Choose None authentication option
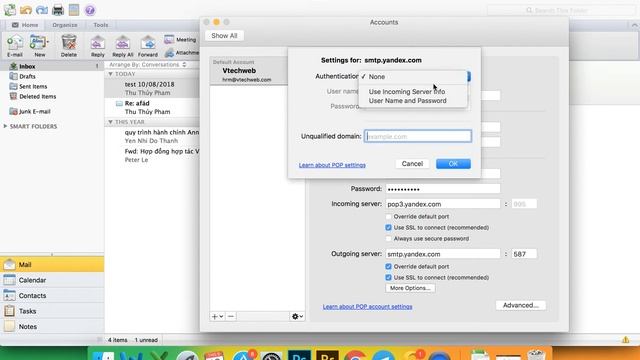Viewport: 640px width, 360px height. [413, 77]
